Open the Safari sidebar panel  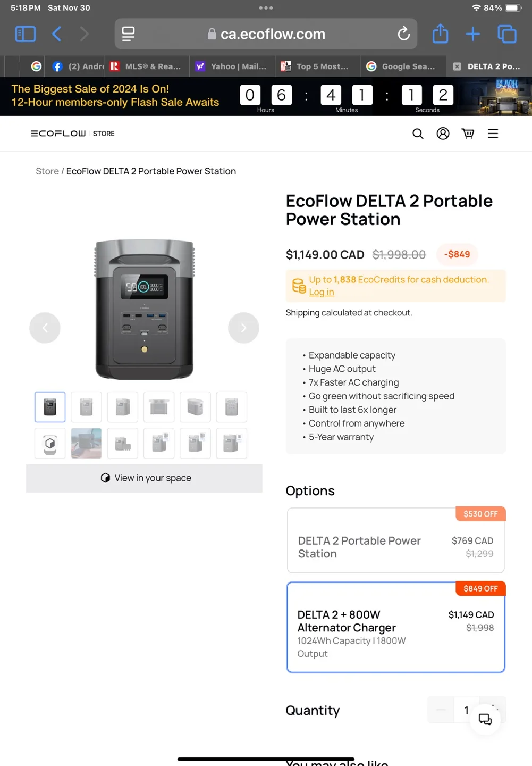click(x=25, y=34)
